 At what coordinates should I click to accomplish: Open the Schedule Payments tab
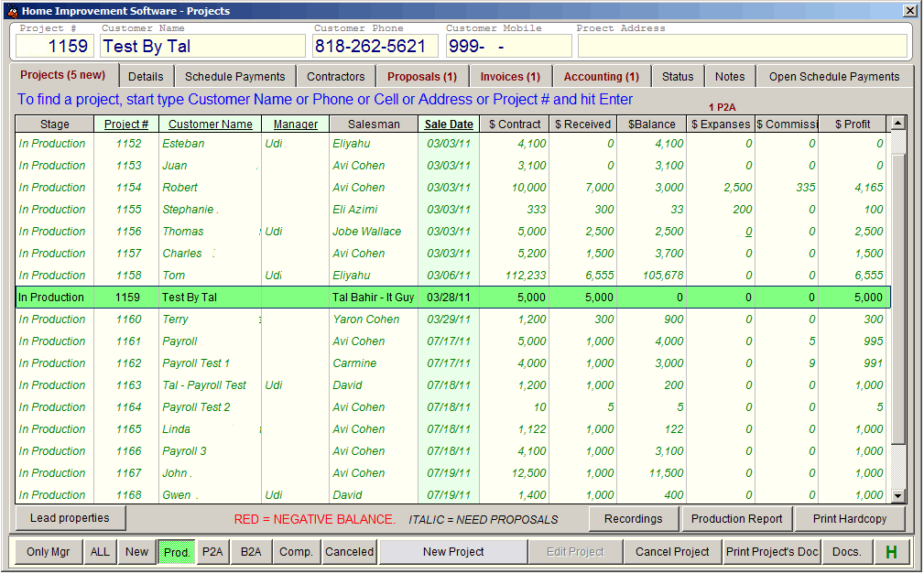pyautogui.click(x=235, y=77)
